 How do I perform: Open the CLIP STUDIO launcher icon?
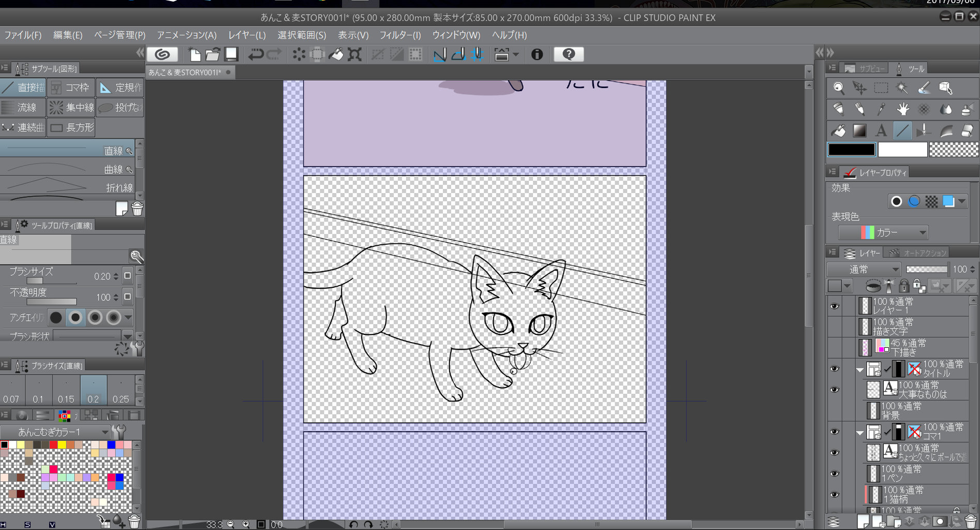coord(162,54)
